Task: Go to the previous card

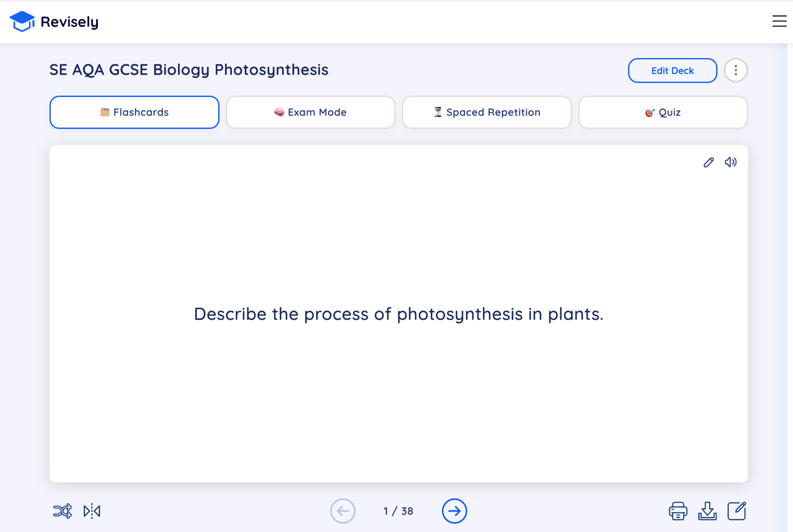Action: pyautogui.click(x=343, y=511)
